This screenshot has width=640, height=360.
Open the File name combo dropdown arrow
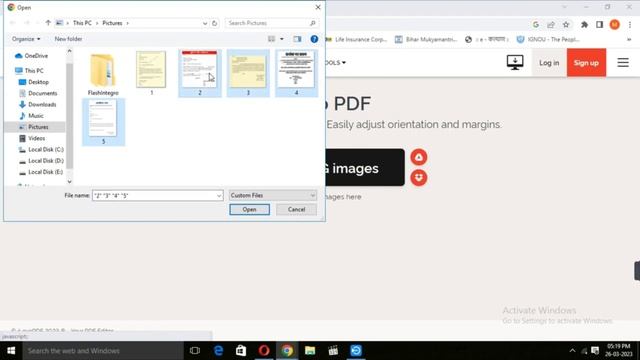(219, 196)
